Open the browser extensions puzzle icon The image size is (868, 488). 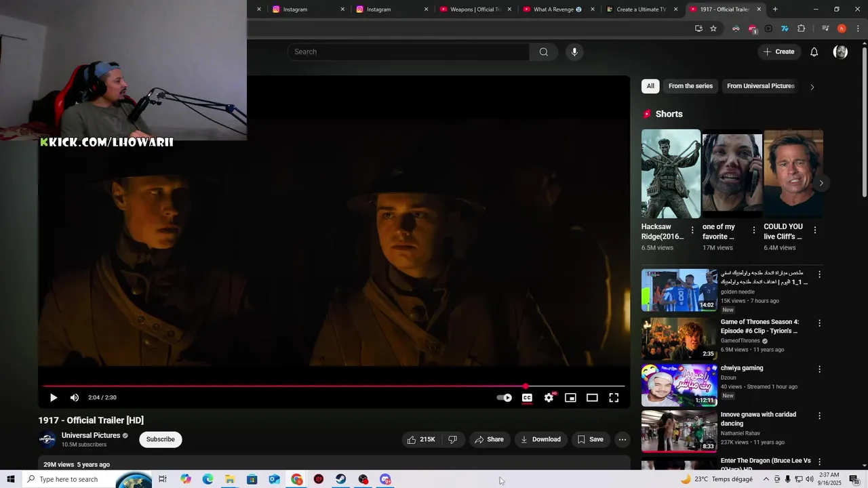801,28
